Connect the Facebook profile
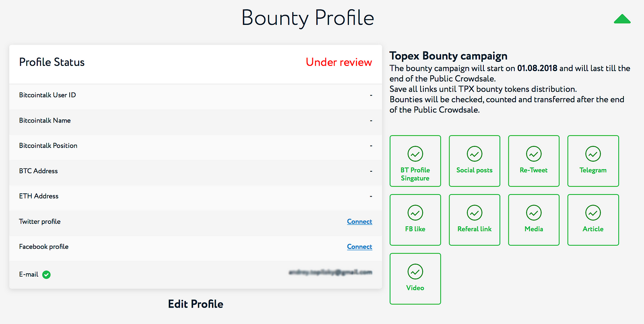 (359, 246)
